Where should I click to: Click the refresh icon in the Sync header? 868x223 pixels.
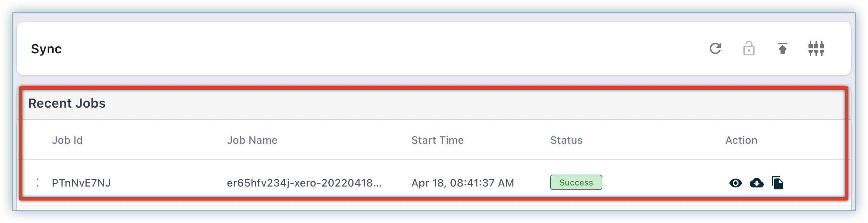coord(715,48)
